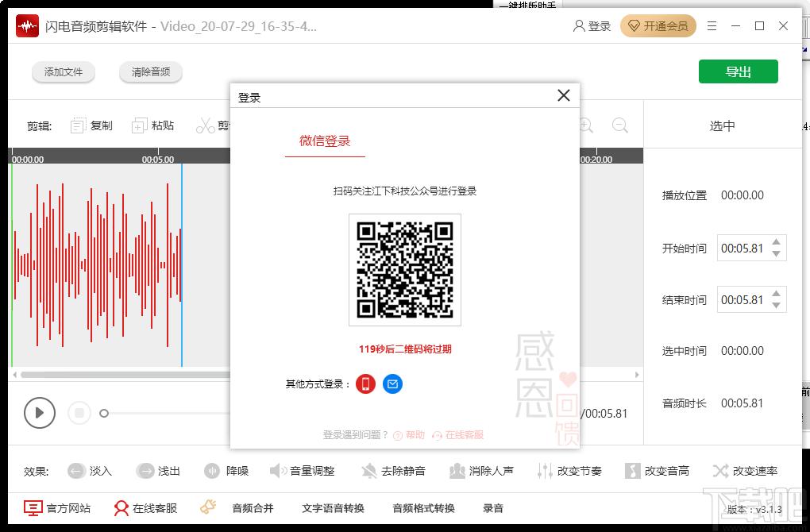Click the 00:05.00 timeline ruler mark
This screenshot has width=810, height=532.
point(158,159)
